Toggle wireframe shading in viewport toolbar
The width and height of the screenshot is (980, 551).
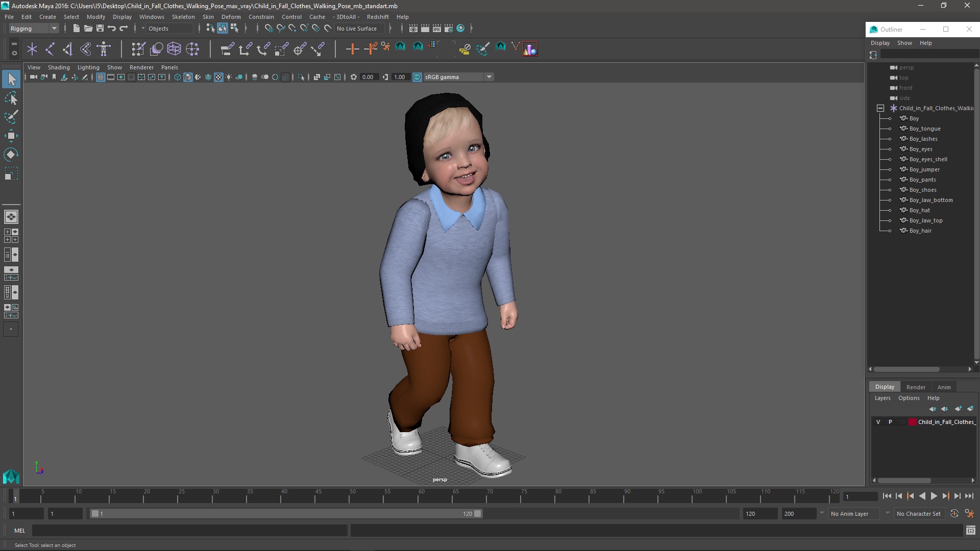[x=177, y=77]
